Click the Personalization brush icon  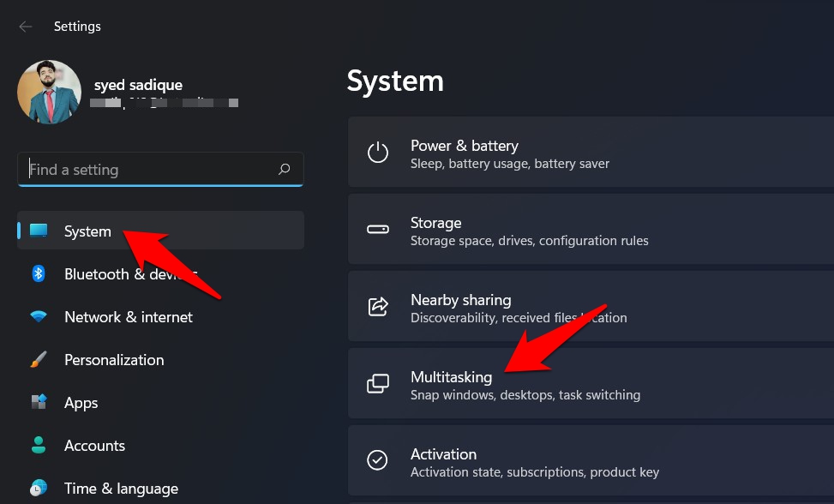[x=38, y=359]
